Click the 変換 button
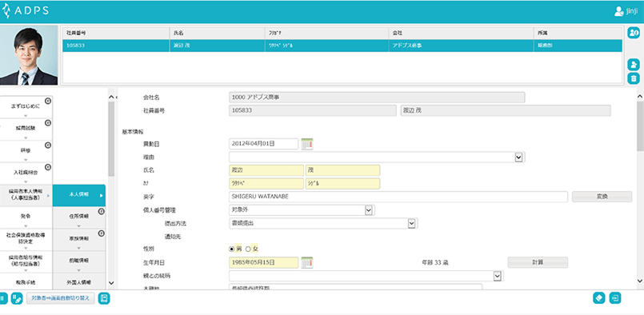The height and width of the screenshot is (315, 644). [602, 197]
